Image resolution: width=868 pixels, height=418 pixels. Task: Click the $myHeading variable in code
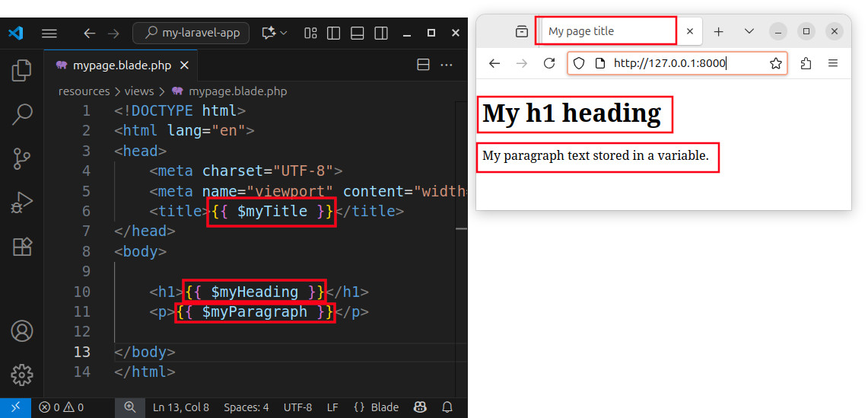tap(254, 292)
